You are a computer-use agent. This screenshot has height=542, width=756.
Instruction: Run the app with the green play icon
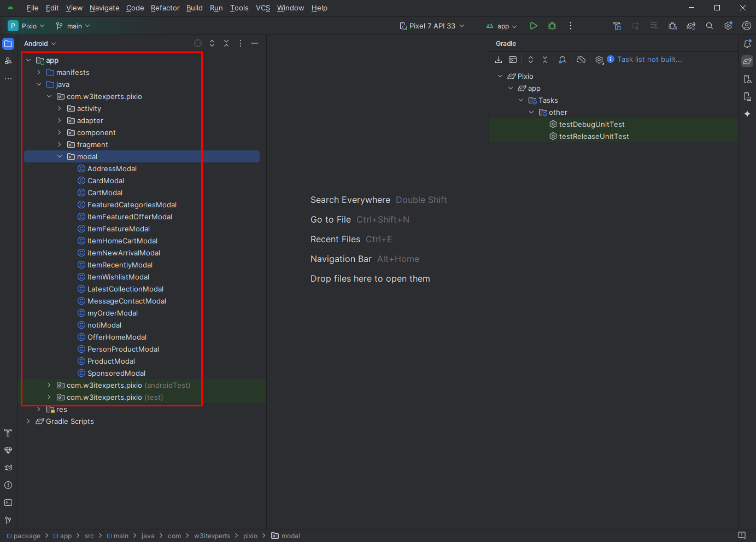(534, 26)
